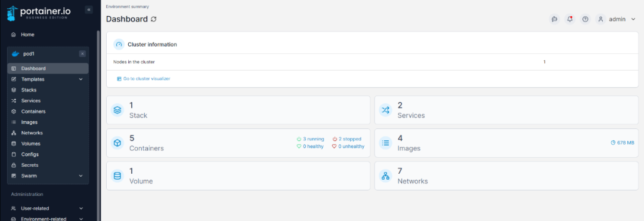
Task: Click the Containers tile cube icon
Action: pos(117,143)
